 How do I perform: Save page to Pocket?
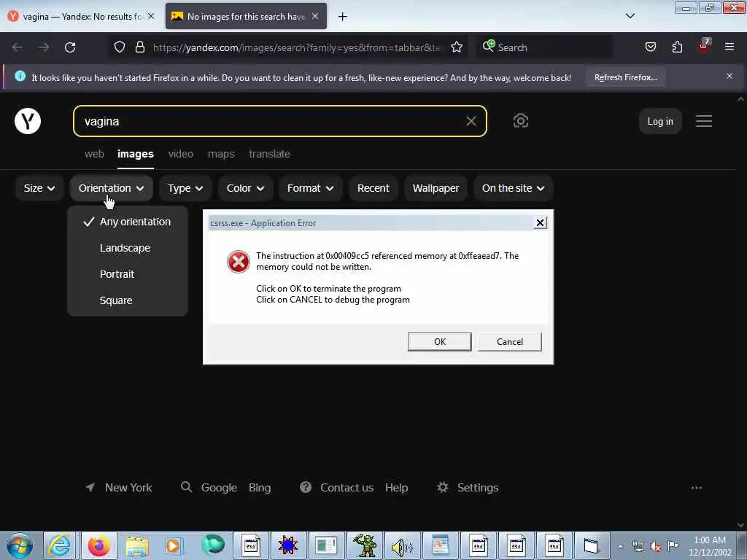point(650,47)
